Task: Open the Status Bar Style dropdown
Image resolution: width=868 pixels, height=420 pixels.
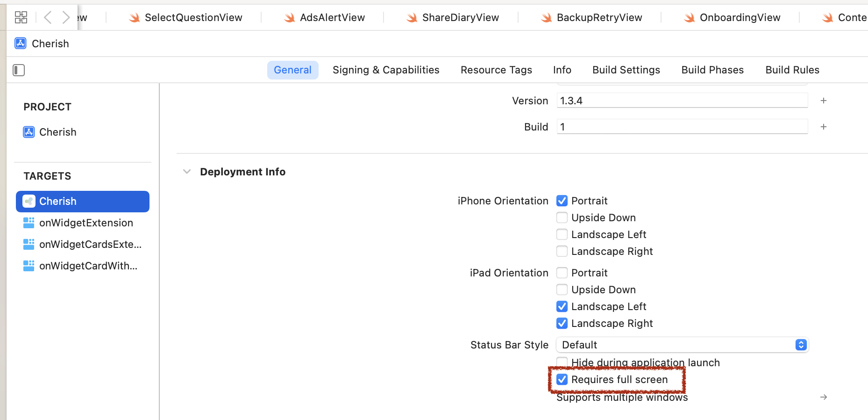Action: (x=682, y=345)
